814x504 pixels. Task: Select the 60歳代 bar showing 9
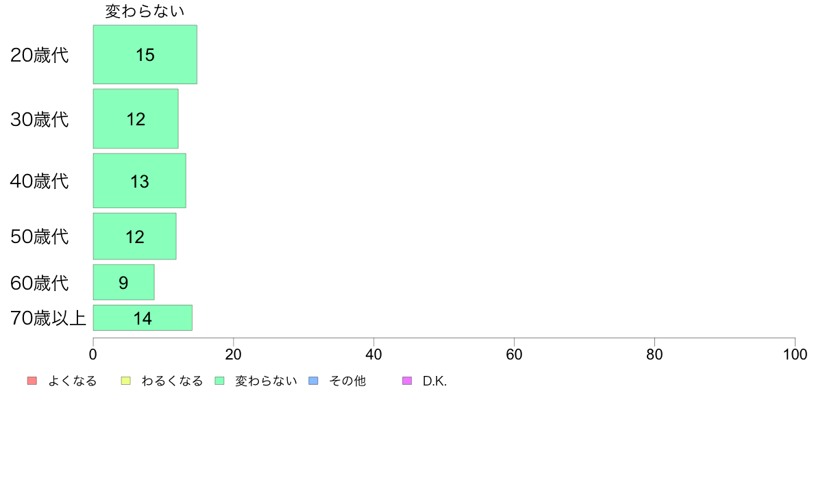point(123,282)
